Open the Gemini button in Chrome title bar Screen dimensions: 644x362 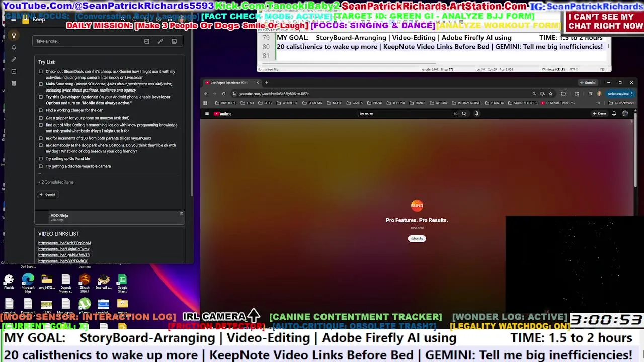click(x=588, y=83)
